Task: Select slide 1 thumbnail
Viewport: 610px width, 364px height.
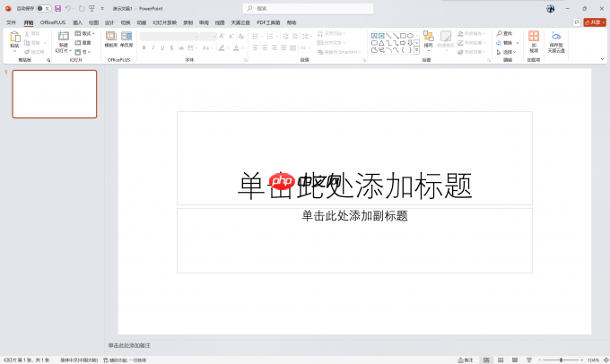Action: tap(55, 94)
